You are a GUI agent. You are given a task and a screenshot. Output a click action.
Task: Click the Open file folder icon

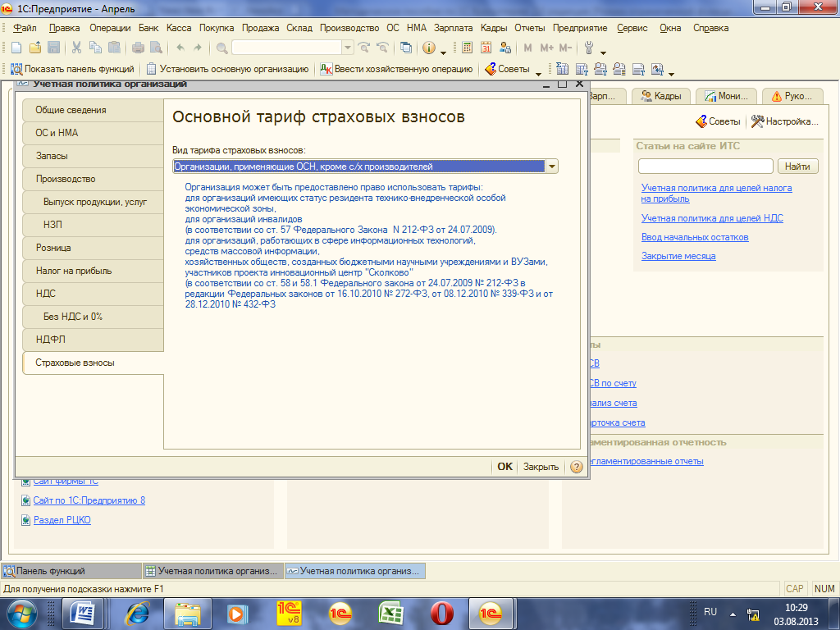[35, 48]
